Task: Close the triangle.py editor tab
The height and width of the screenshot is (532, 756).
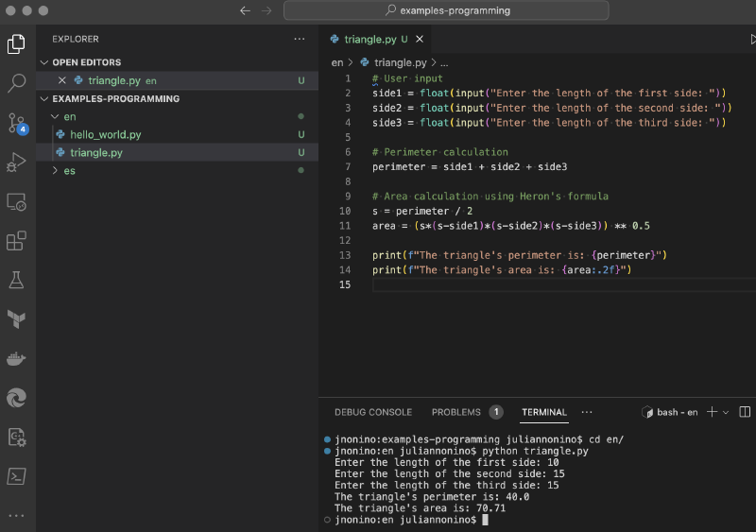Action: point(421,39)
